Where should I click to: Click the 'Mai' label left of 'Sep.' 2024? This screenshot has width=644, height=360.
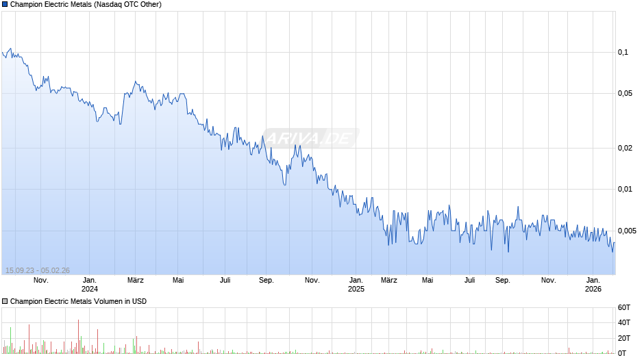pyautogui.click(x=178, y=281)
